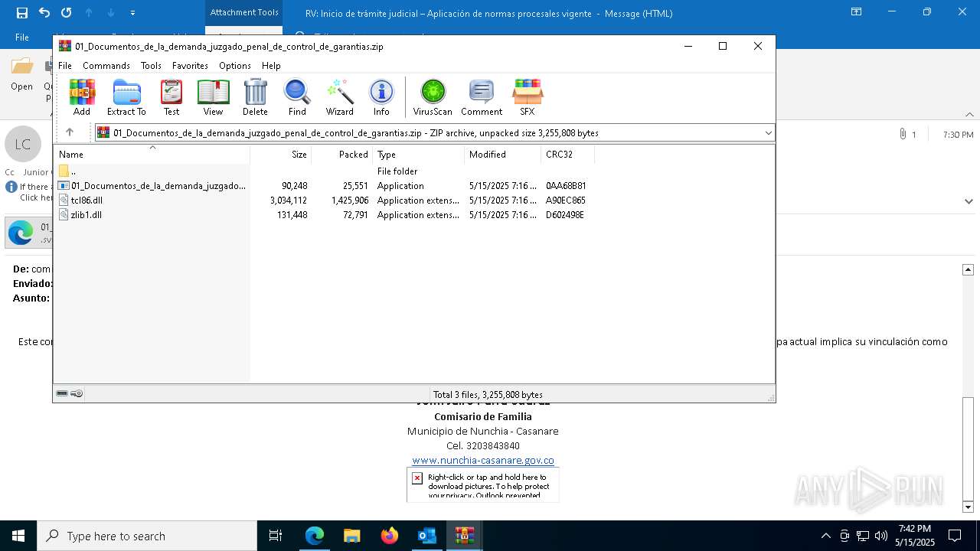This screenshot has width=980, height=551.
Task: Click the message scrollbar up arrow
Action: [968, 269]
